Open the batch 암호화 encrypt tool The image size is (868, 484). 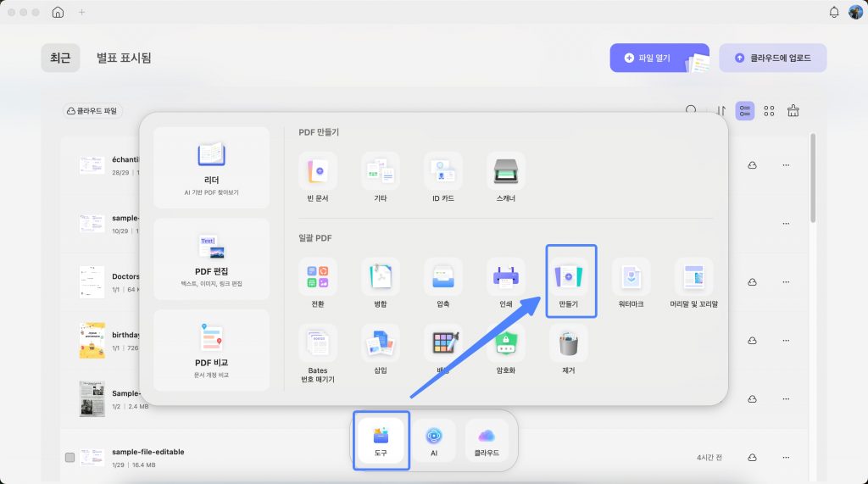pyautogui.click(x=505, y=349)
